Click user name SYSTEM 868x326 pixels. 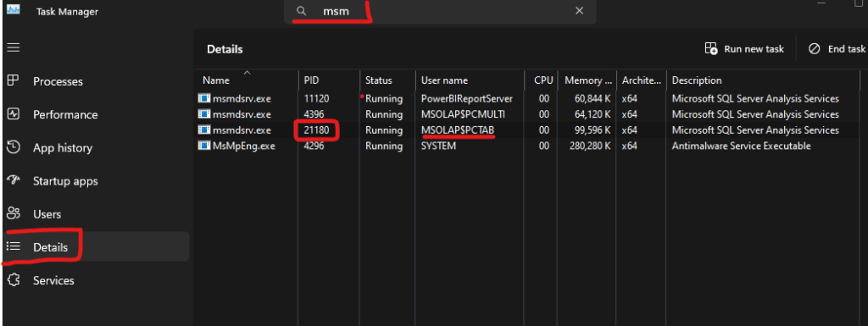tap(438, 146)
